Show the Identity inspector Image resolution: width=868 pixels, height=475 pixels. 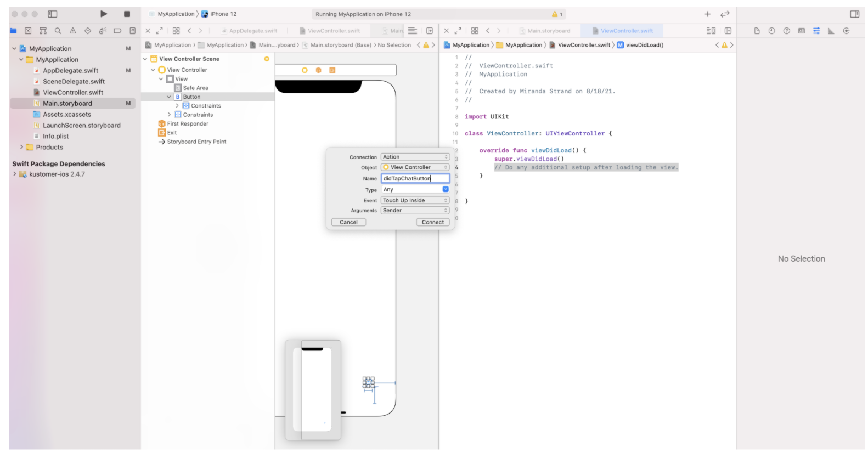coord(802,31)
